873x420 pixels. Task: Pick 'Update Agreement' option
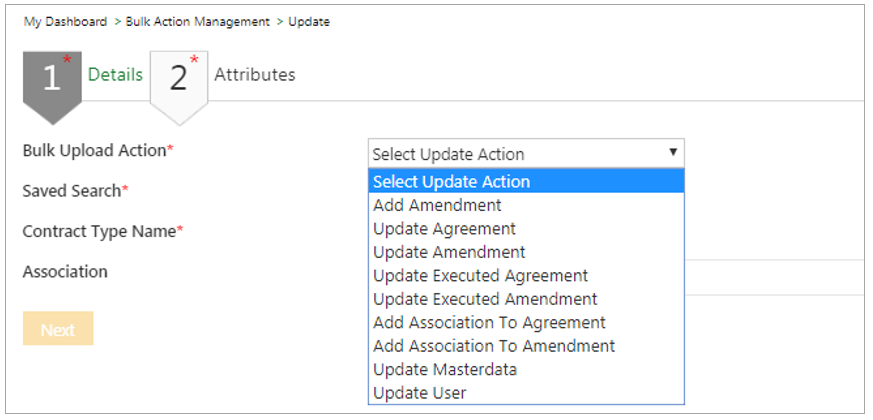444,229
